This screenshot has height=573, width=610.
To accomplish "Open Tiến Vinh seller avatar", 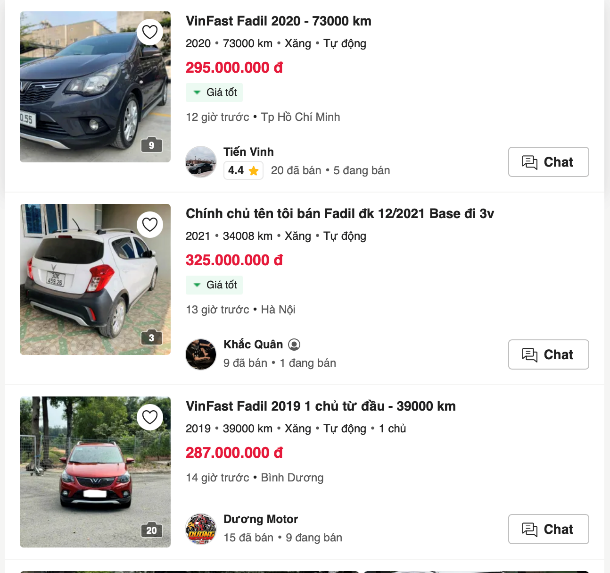I will [201, 162].
